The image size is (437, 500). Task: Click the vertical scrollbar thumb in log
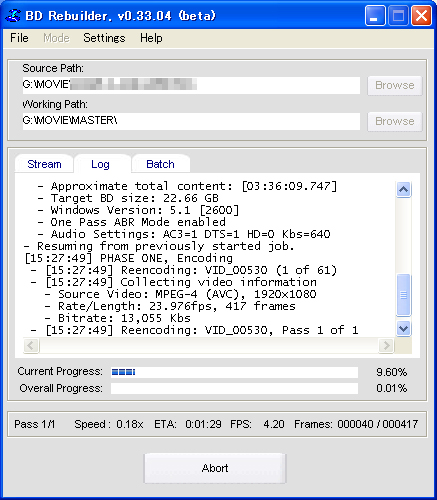pyautogui.click(x=403, y=295)
